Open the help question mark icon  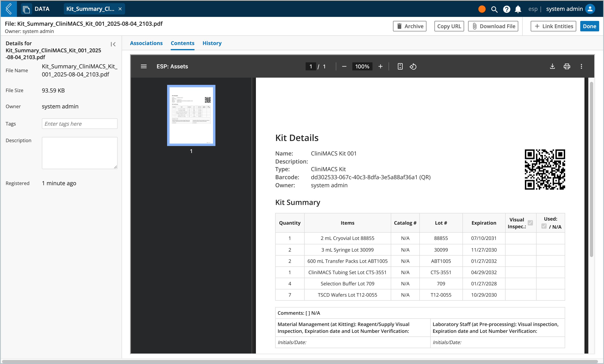pyautogui.click(x=506, y=9)
